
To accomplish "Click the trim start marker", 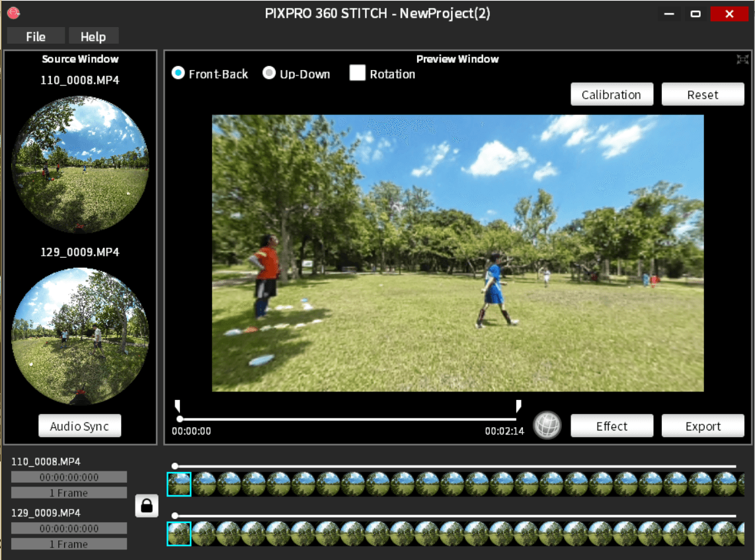I will click(178, 405).
